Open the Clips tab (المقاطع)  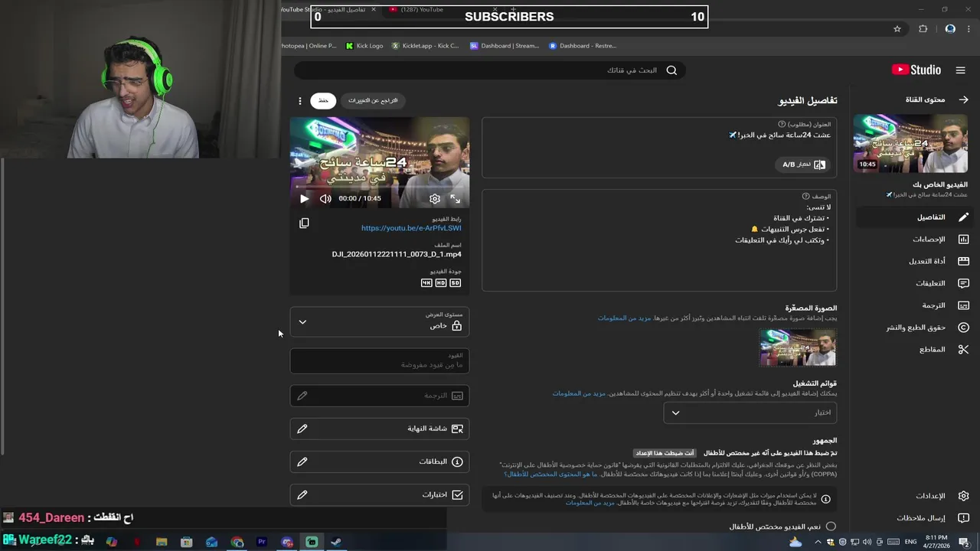913,350
